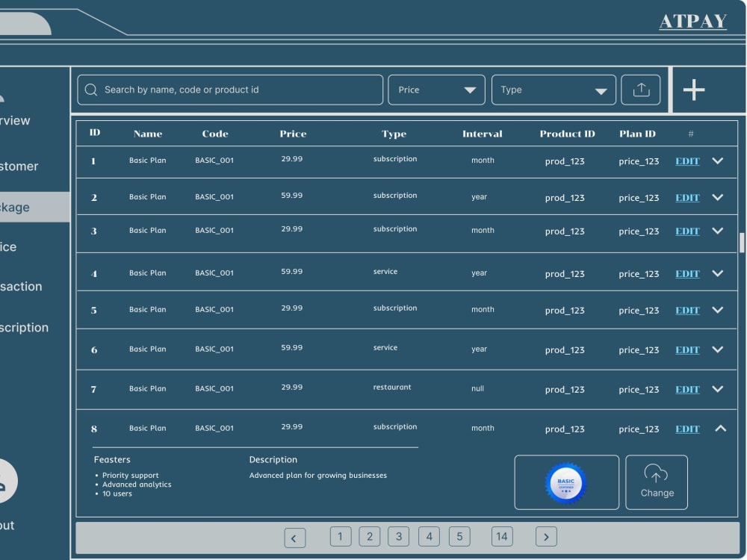Open the Transaction sidebar item
The height and width of the screenshot is (560, 747).
point(21,286)
